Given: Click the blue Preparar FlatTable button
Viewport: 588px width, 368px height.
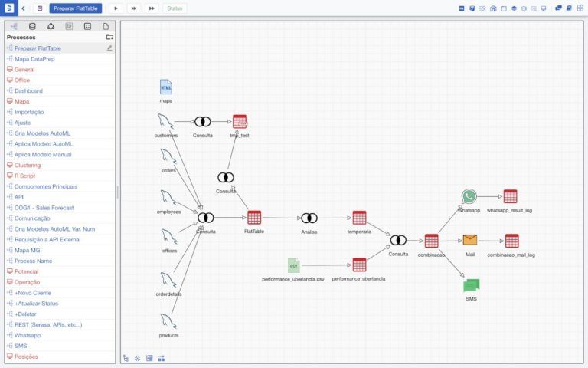Looking at the screenshot, I should pyautogui.click(x=75, y=8).
